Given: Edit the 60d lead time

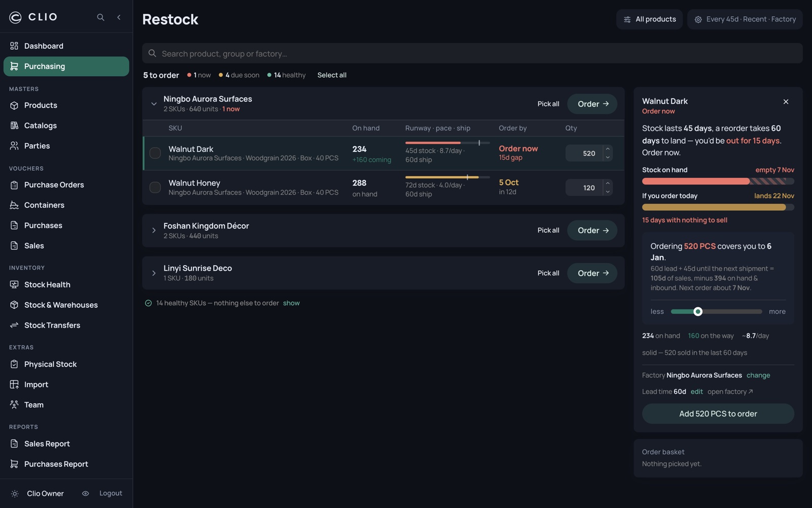Looking at the screenshot, I should point(697,392).
